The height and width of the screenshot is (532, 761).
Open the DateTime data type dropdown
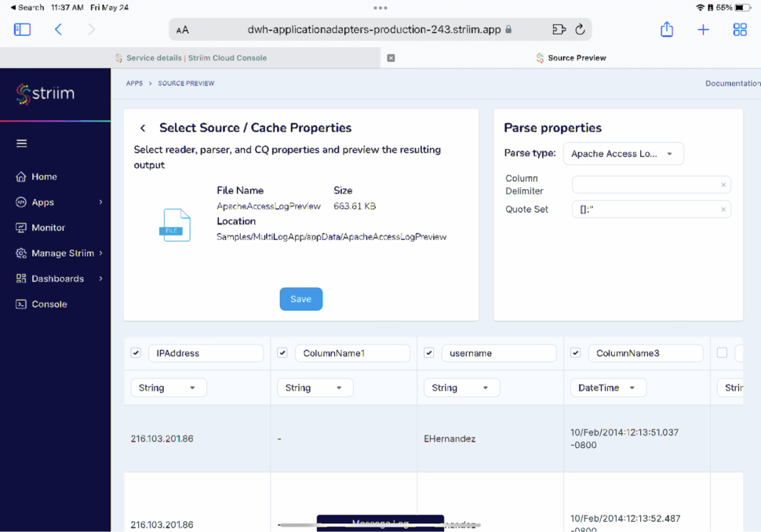tap(607, 388)
